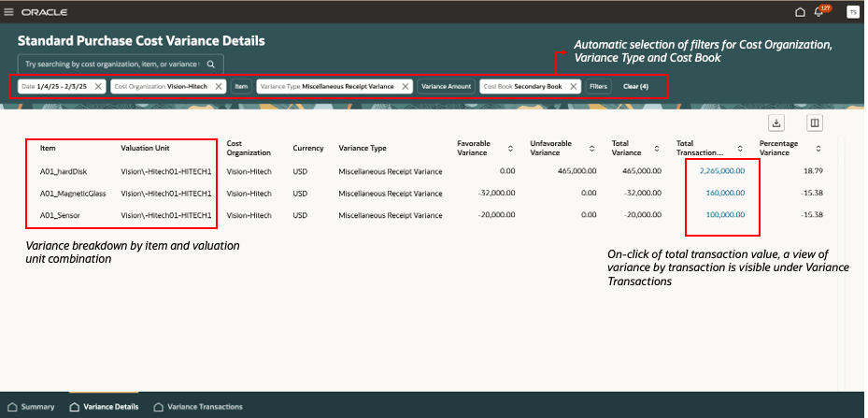Sort by Total Variance column

[657, 149]
